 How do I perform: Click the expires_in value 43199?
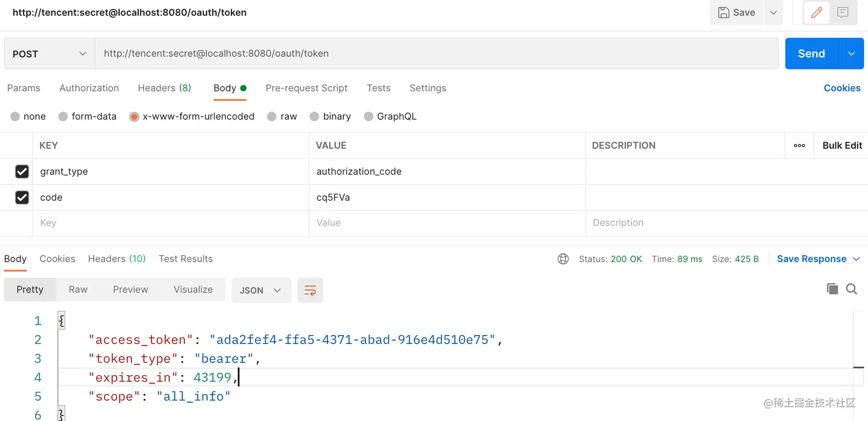click(212, 377)
